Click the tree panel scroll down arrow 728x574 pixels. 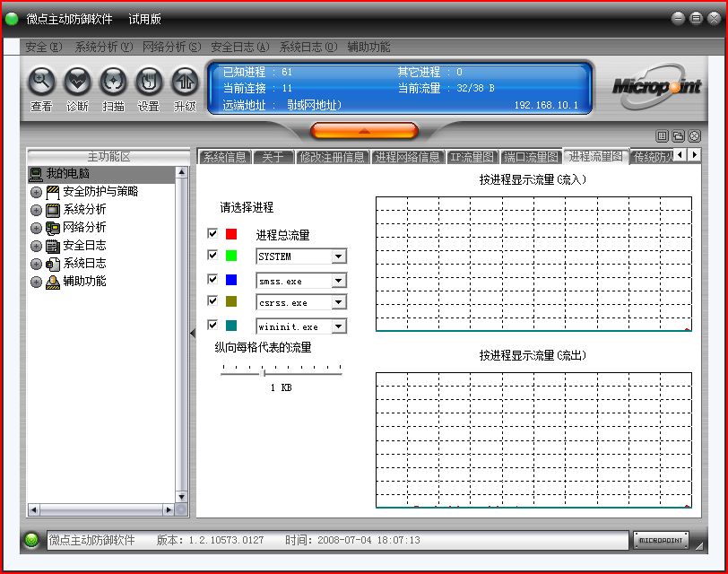pyautogui.click(x=181, y=497)
